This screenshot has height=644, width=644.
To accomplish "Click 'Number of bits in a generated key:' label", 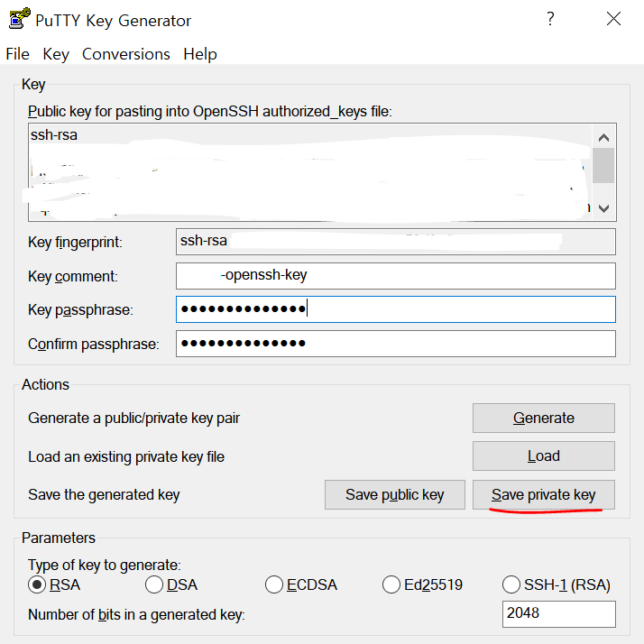I will (136, 615).
